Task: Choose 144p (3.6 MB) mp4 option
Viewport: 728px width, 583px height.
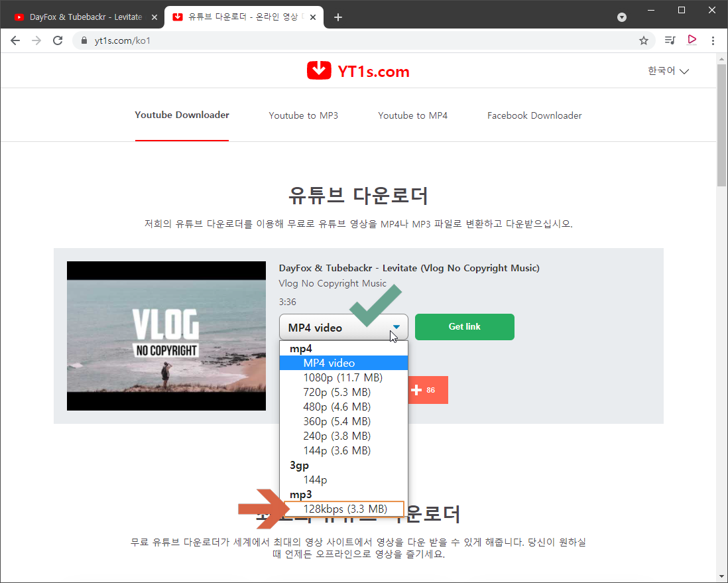Action: [343, 450]
